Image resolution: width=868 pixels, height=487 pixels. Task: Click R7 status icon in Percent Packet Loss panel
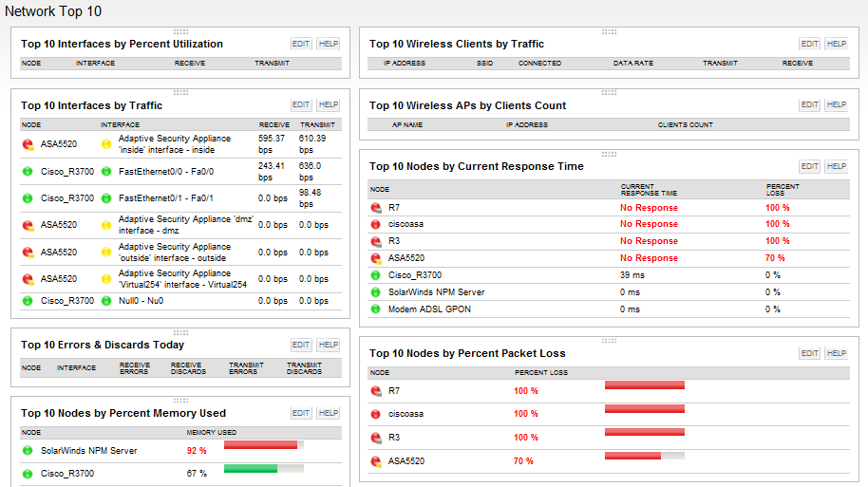pyautogui.click(x=376, y=391)
